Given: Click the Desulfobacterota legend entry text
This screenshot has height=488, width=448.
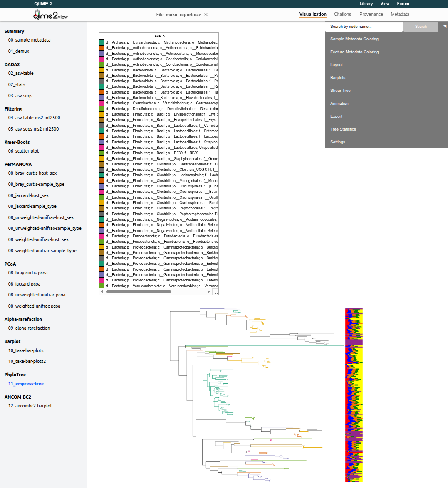Looking at the screenshot, I should pyautogui.click(x=162, y=109).
